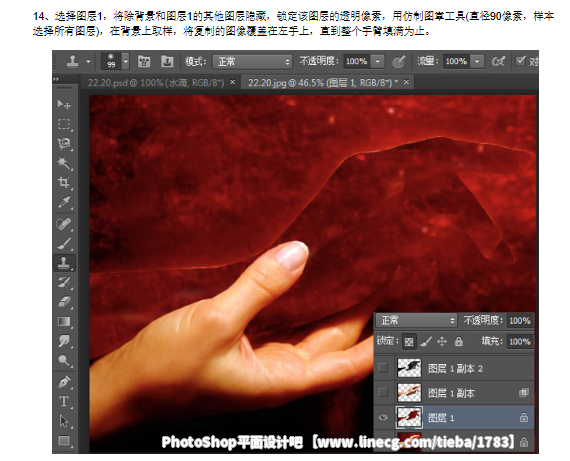570x461 pixels.
Task: Select the Smudge tool
Action: (x=64, y=341)
